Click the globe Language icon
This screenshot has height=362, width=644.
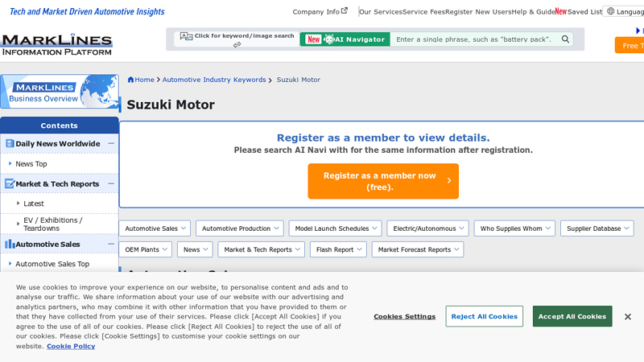[610, 12]
